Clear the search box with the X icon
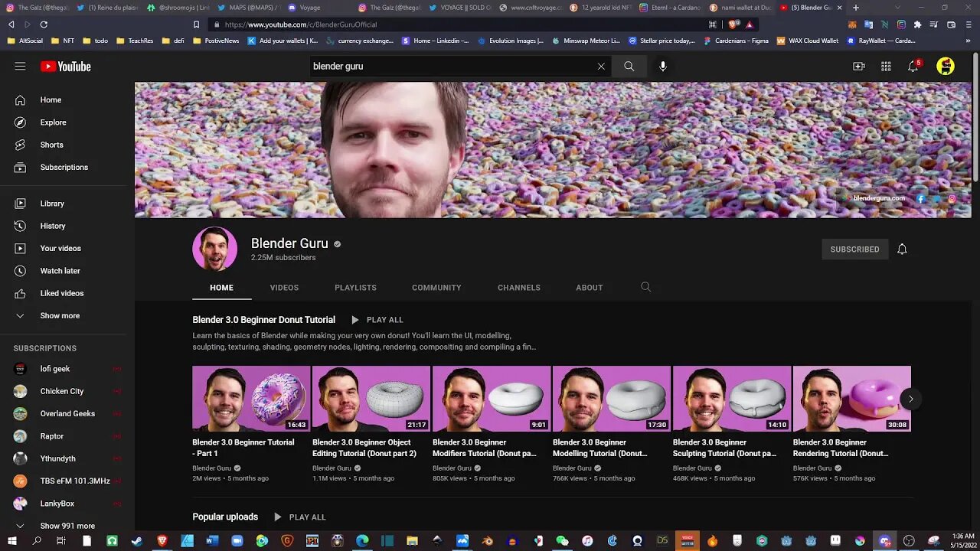Viewport: 980px width, 551px height. 601,67
